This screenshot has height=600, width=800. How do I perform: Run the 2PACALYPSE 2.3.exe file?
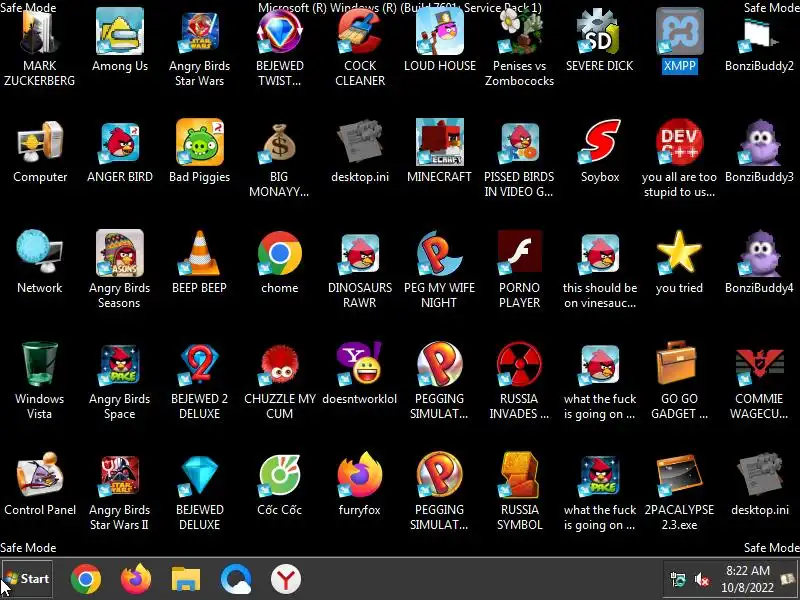(x=680, y=476)
